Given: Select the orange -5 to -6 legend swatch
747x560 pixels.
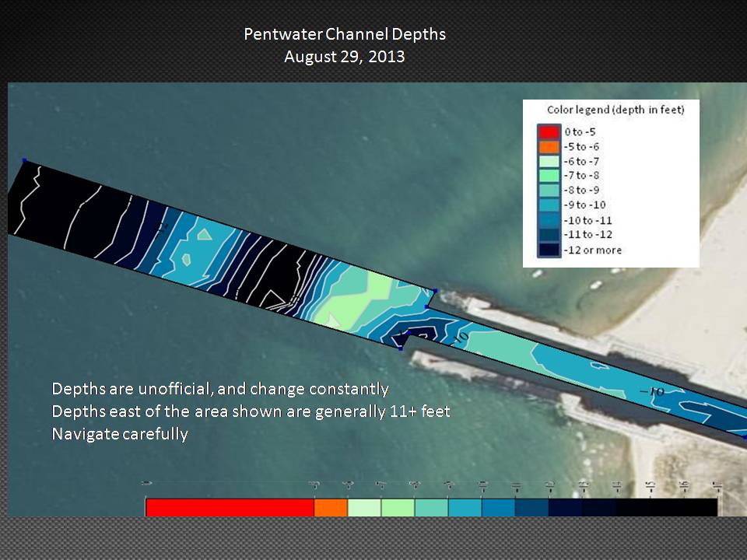Looking at the screenshot, I should click(549, 147).
